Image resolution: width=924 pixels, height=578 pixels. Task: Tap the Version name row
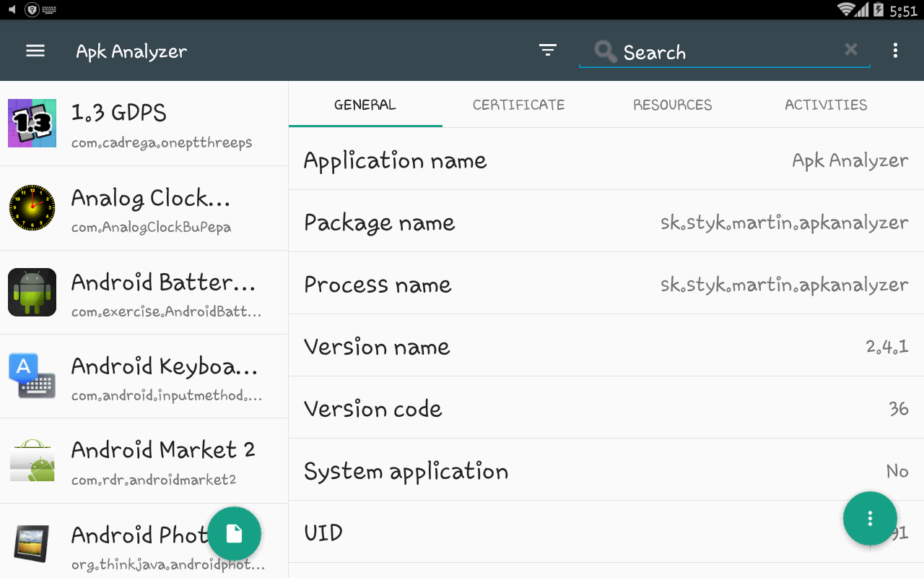[x=606, y=346]
